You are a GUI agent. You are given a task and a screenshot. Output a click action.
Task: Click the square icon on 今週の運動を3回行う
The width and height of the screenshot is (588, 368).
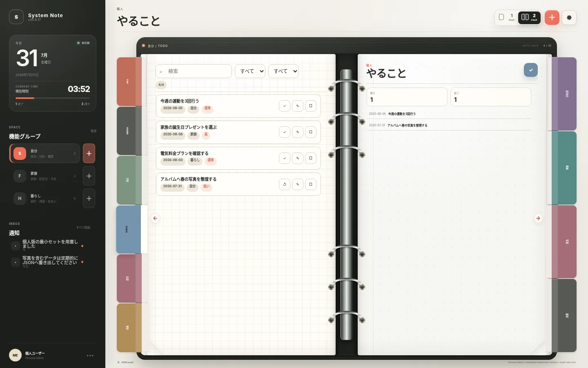tap(311, 106)
